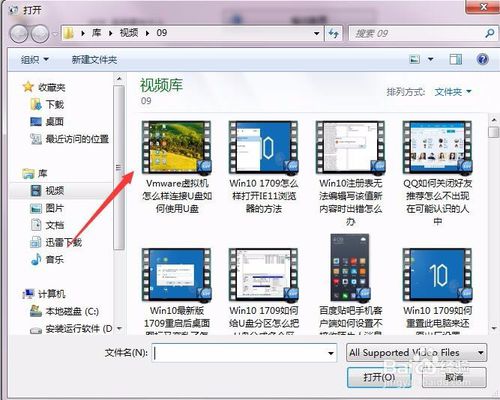500x400 pixels.
Task: Select 文档 library in sidebar
Action: (x=47, y=225)
